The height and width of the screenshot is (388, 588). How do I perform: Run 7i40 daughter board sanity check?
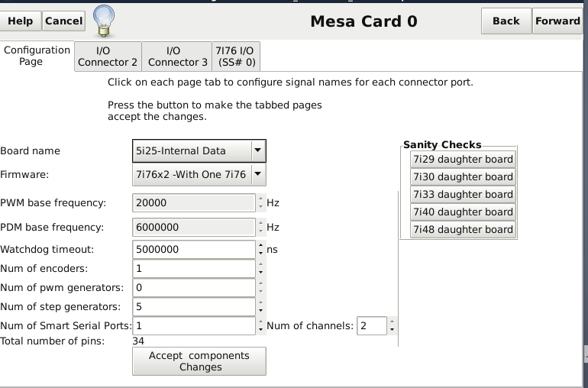click(x=463, y=212)
